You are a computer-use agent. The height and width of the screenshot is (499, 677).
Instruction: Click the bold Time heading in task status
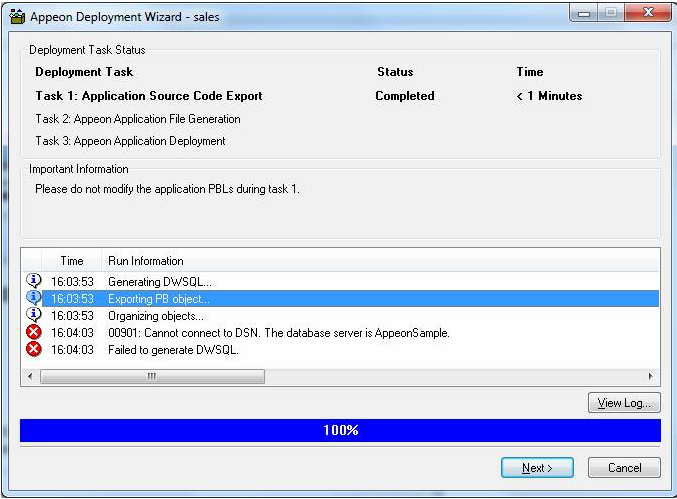530,72
